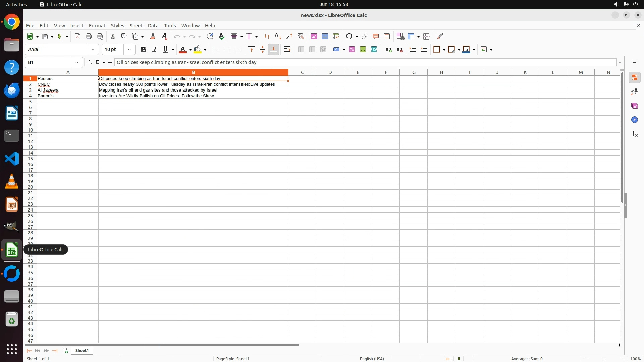Select cell A3 containing Al Jazeera
Screen dimensions: 644x362
67,90
